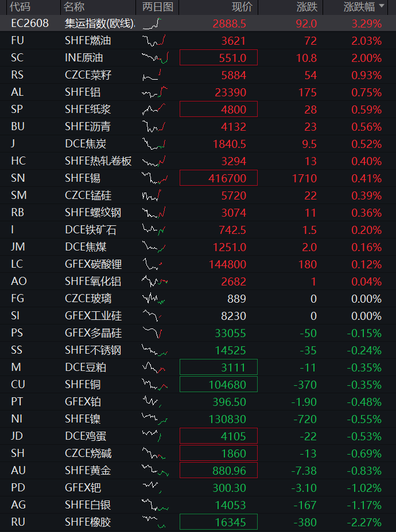Open the INE原油 mini trend chart
Screen dimensions: 396x532
pyautogui.click(x=155, y=58)
